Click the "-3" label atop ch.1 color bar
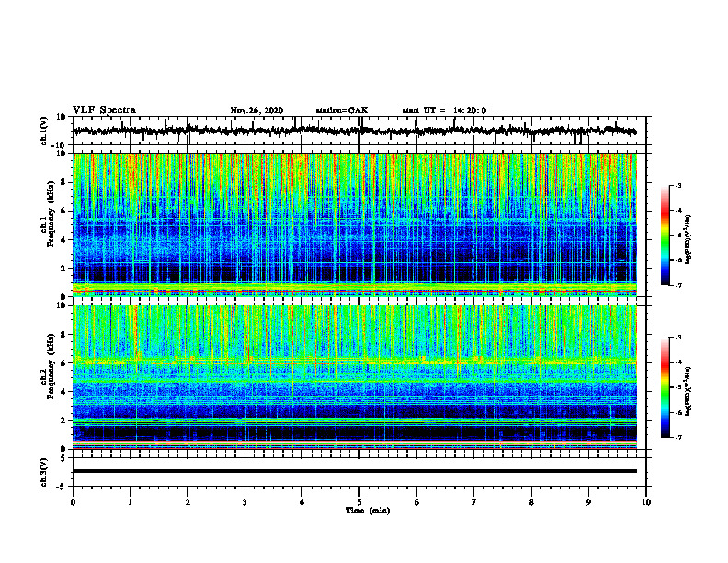The height and width of the screenshot is (563, 728). (677, 186)
